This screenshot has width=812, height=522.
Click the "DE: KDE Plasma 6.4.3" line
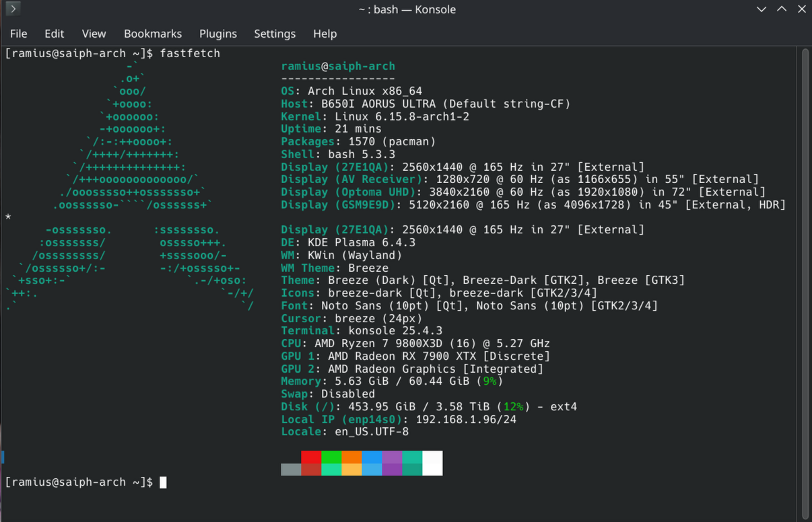(x=348, y=242)
